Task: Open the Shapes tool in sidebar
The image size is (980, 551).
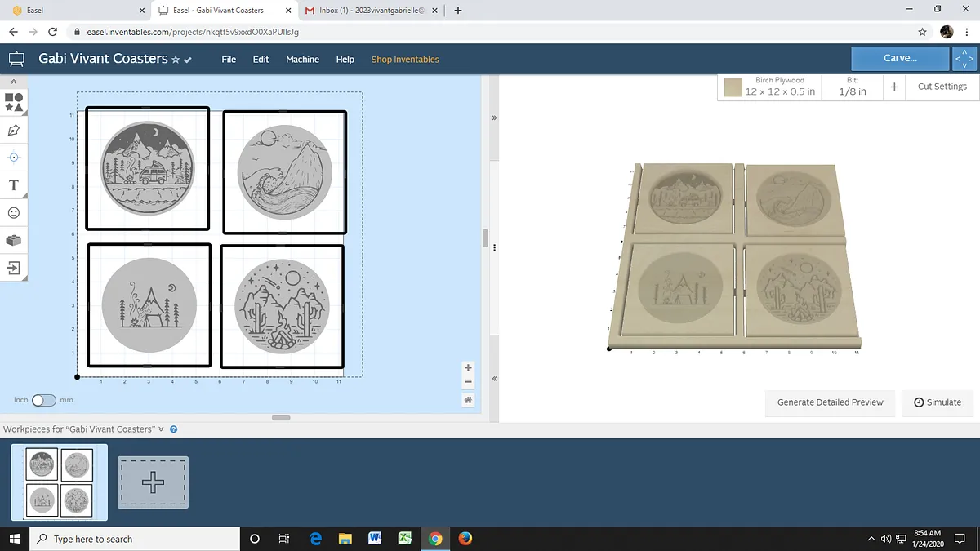Action: [x=14, y=102]
